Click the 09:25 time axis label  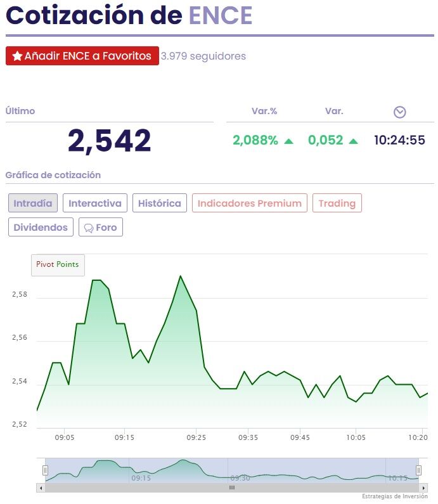point(196,437)
